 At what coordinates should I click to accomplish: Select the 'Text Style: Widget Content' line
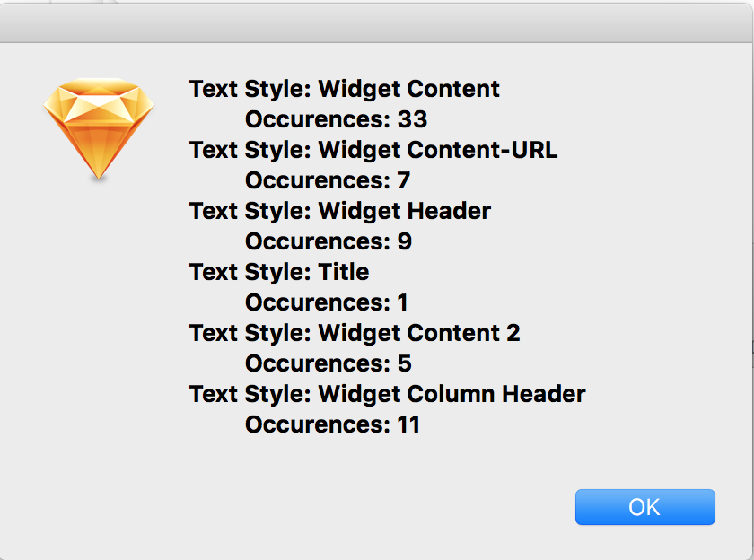point(345,90)
